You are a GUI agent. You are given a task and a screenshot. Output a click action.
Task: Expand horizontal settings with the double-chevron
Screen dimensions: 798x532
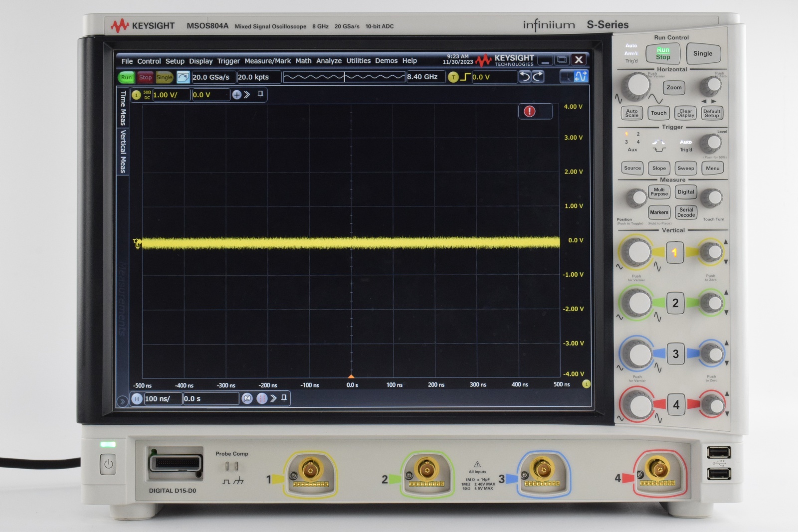(273, 399)
